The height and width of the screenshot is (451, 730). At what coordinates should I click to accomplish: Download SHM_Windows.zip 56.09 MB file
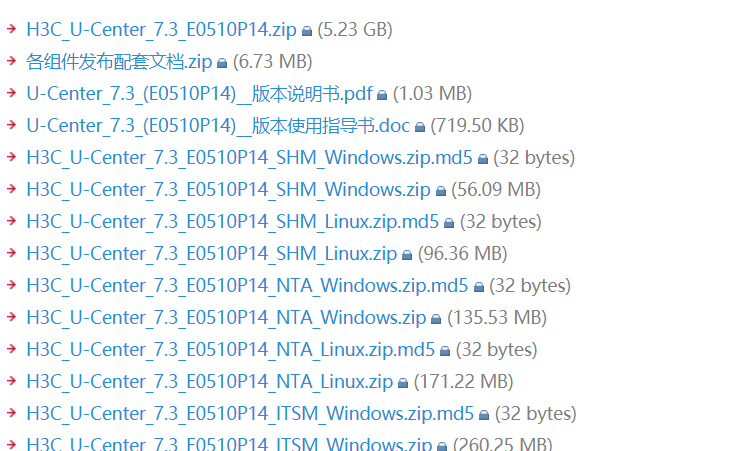click(x=228, y=190)
